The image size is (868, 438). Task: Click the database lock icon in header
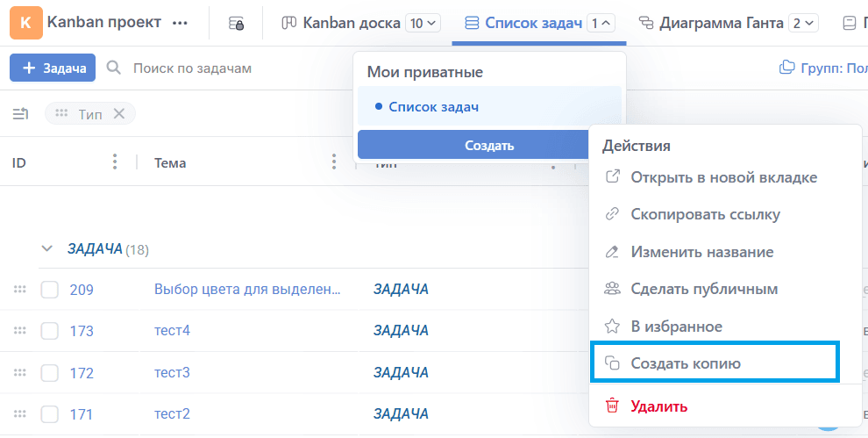pyautogui.click(x=236, y=24)
